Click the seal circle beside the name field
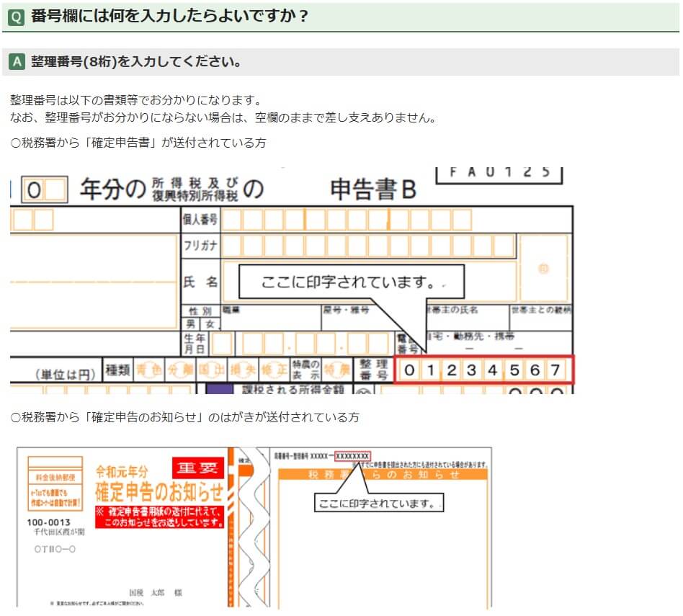Image resolution: width=683 pixels, height=616 pixels. [x=544, y=268]
